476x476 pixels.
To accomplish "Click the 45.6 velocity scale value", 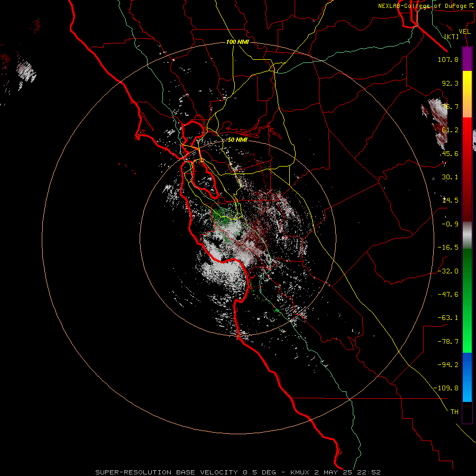I will pos(450,153).
